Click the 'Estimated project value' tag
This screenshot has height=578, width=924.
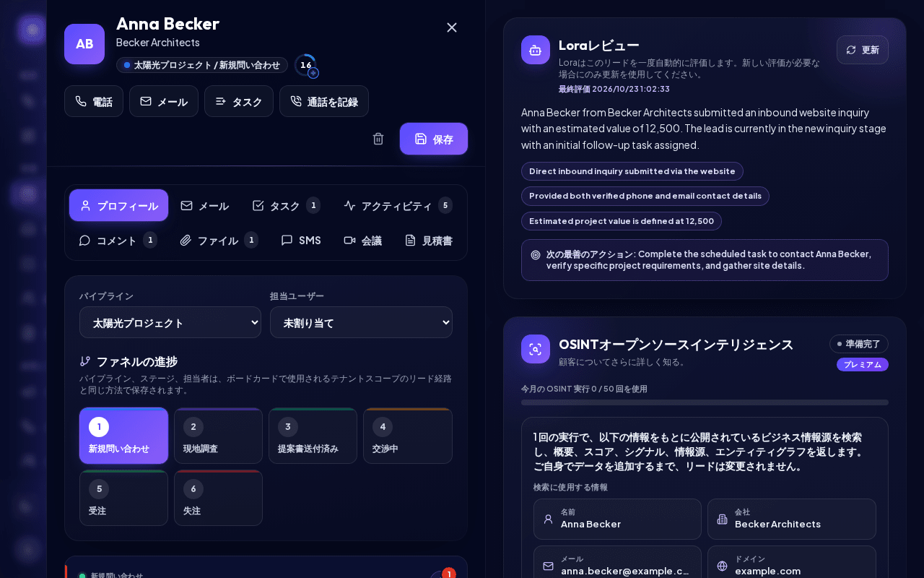coord(622,221)
